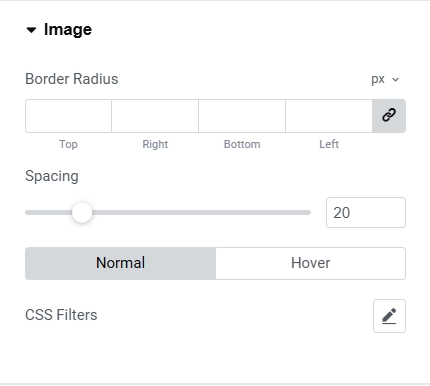This screenshot has height=386, width=430.
Task: Click the Border Radius label
Action: tap(72, 79)
